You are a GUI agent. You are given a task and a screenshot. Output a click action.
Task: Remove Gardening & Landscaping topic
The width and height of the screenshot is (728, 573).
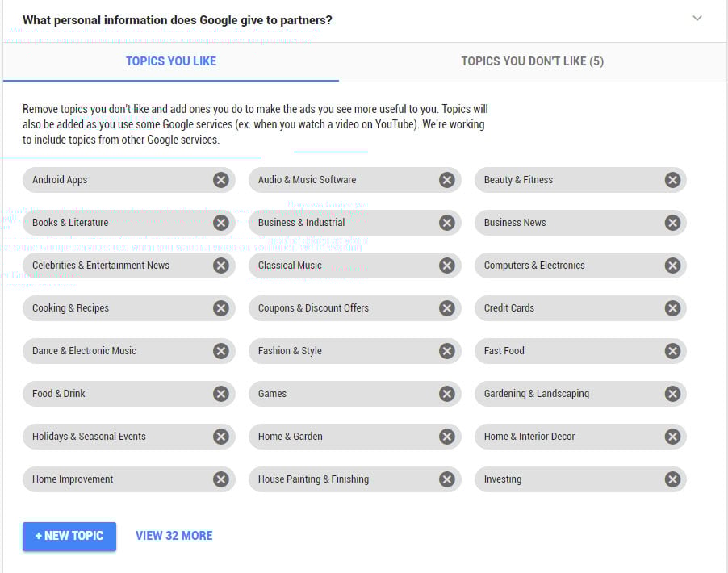point(672,394)
